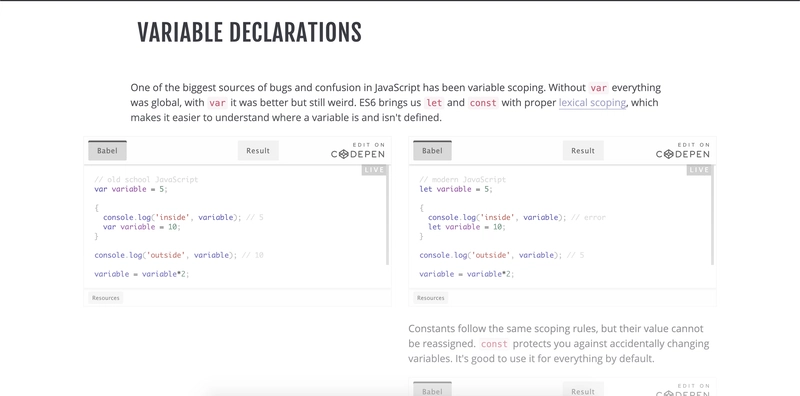Select the Result tab in the bottom partially visible pen
Image resolution: width=800 pixels, height=396 pixels.
pyautogui.click(x=583, y=390)
